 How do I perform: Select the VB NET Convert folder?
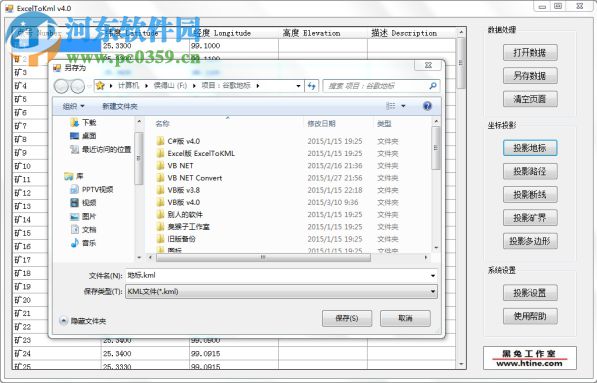(x=189, y=178)
